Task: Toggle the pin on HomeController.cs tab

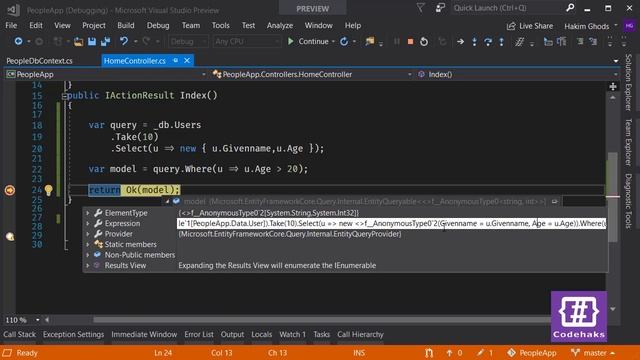Action: coord(176,60)
